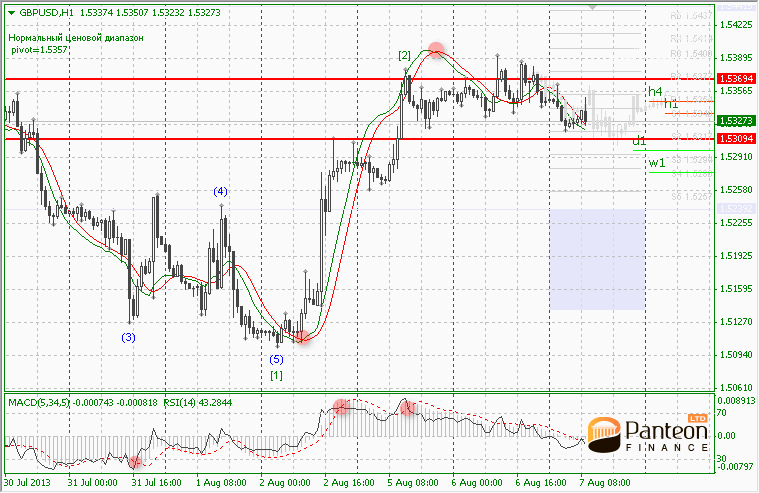Click the red circle marker right of the [1] low
Image resolution: width=759 pixels, height=493 pixels.
pyautogui.click(x=302, y=337)
